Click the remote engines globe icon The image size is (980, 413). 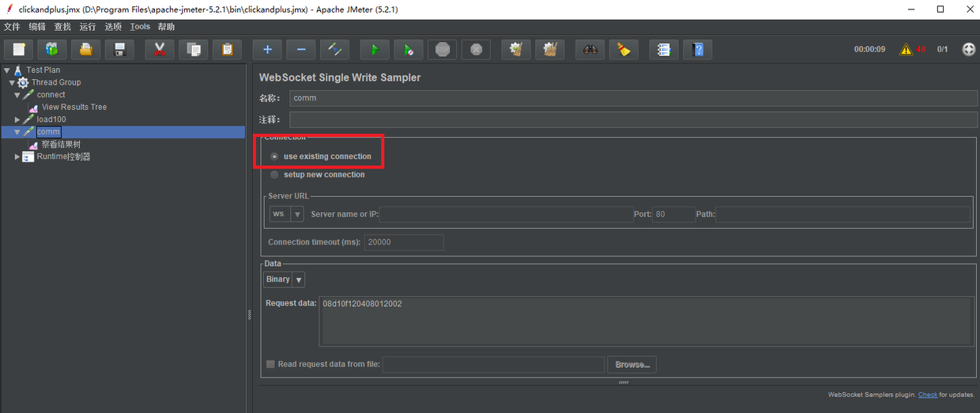pos(969,49)
